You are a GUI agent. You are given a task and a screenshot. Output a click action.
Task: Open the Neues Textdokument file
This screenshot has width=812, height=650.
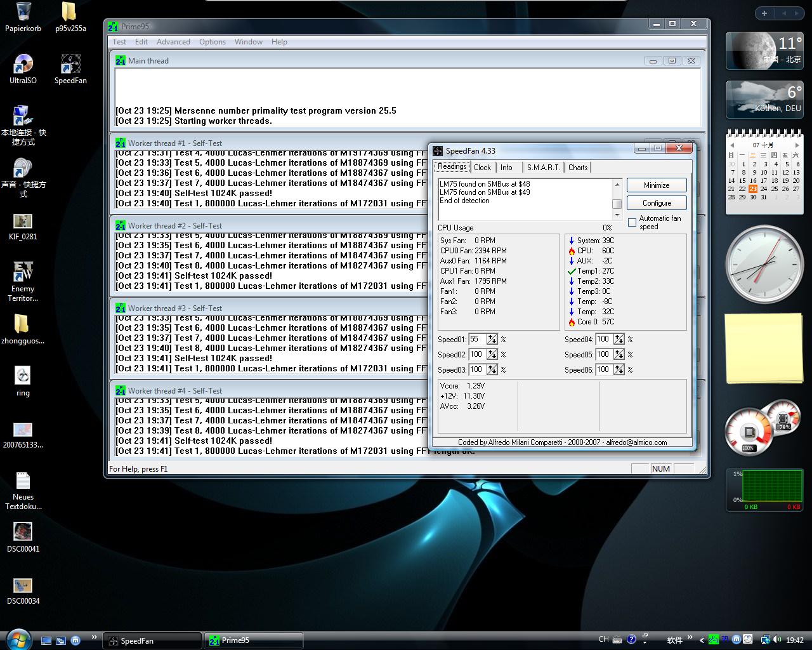pyautogui.click(x=23, y=491)
